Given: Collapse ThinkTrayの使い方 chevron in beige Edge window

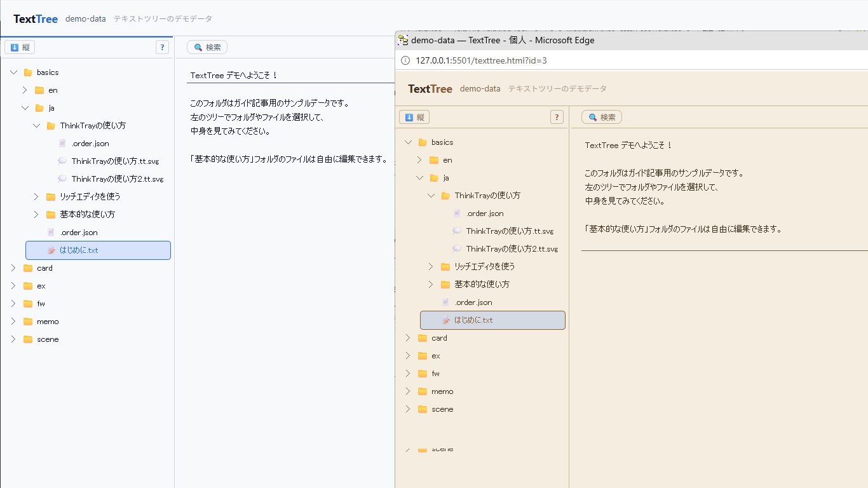Looking at the screenshot, I should click(x=431, y=196).
